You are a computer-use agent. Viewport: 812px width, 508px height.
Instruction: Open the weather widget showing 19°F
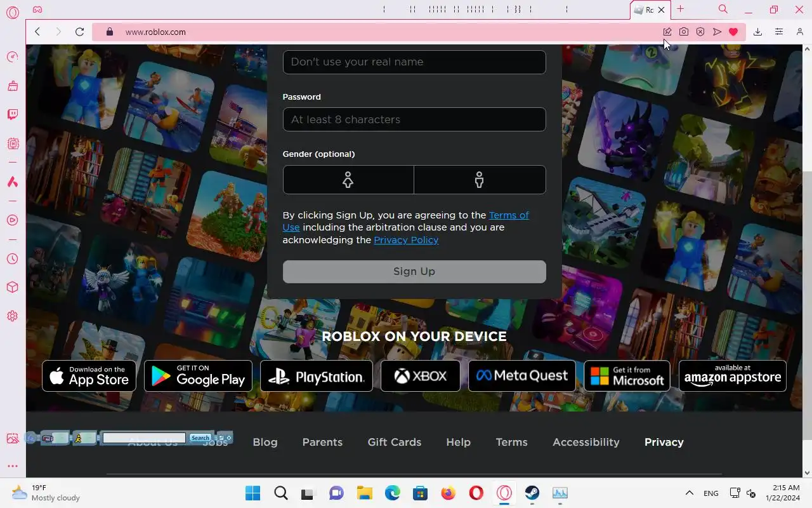(x=46, y=493)
